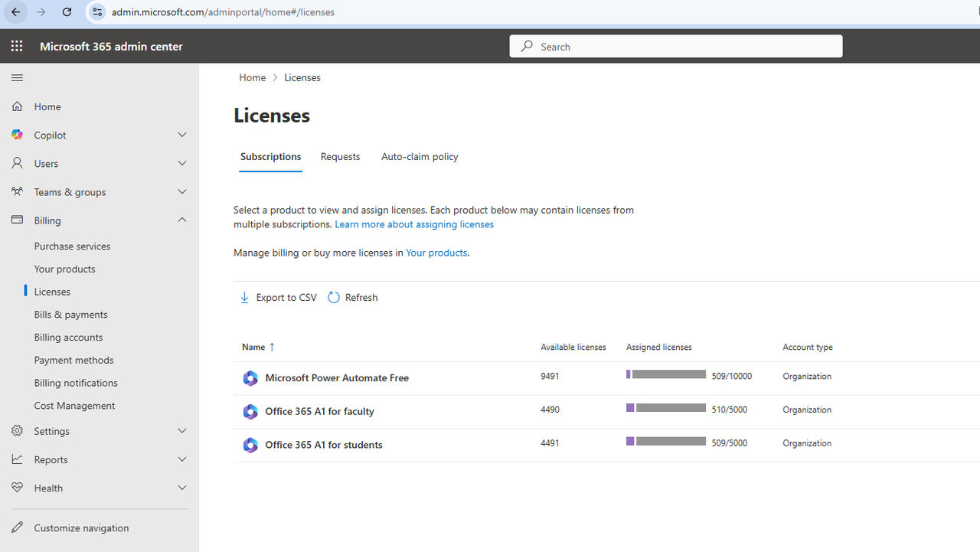980x552 pixels.
Task: Expand the Copilot section chevron
Action: (182, 135)
